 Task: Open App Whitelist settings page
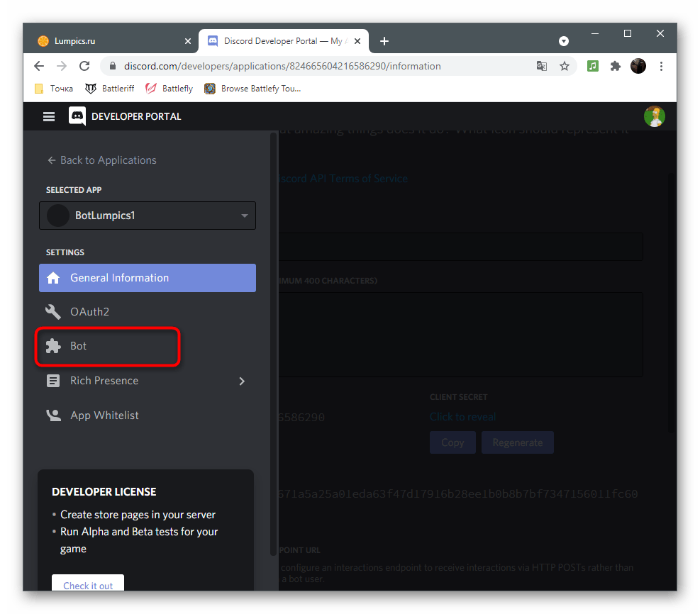click(104, 415)
